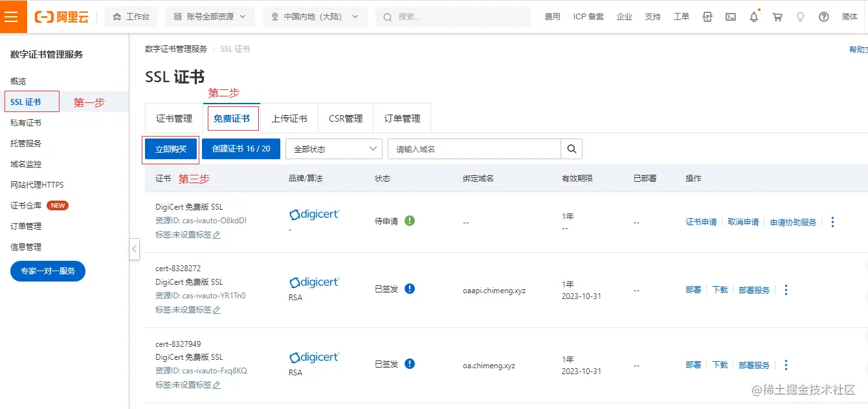Click 部署服务 link for oa.chimeng.xyz
The image size is (868, 409).
tap(754, 365)
